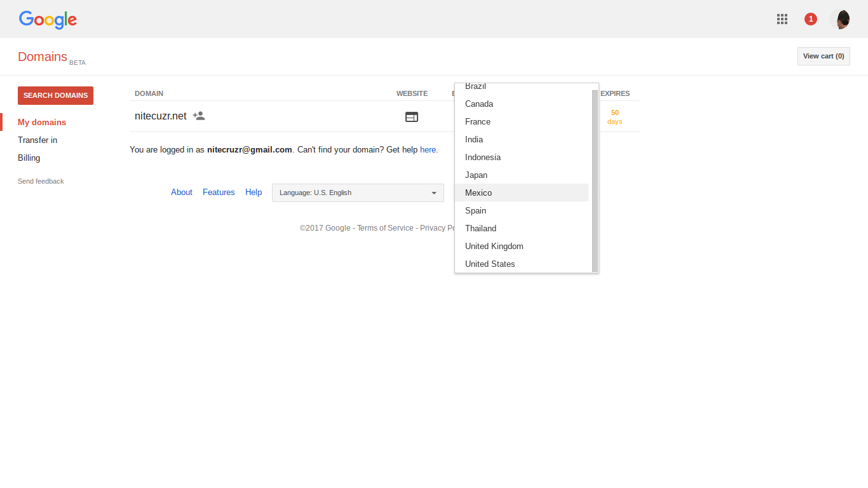868x488 pixels.
Task: Click the 50 days expiry value
Action: coord(614,117)
